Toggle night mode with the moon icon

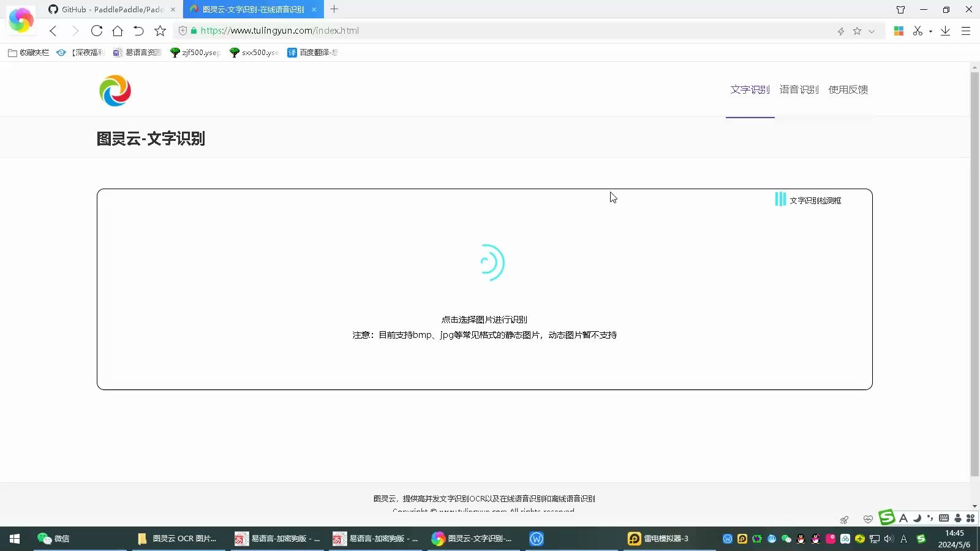pos(917,519)
